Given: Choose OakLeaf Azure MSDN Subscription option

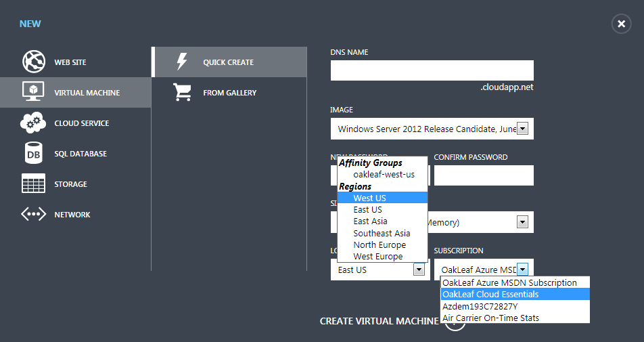Looking at the screenshot, I should 515,282.
